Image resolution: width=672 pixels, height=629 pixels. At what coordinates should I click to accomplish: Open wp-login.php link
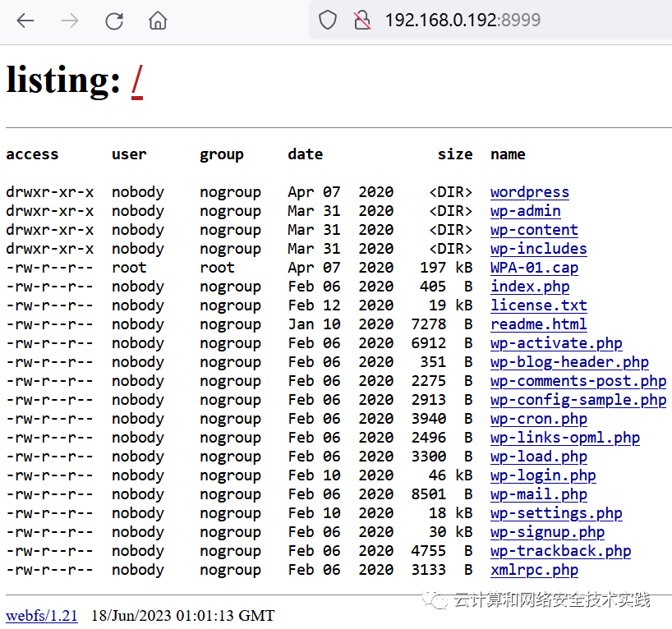click(543, 475)
